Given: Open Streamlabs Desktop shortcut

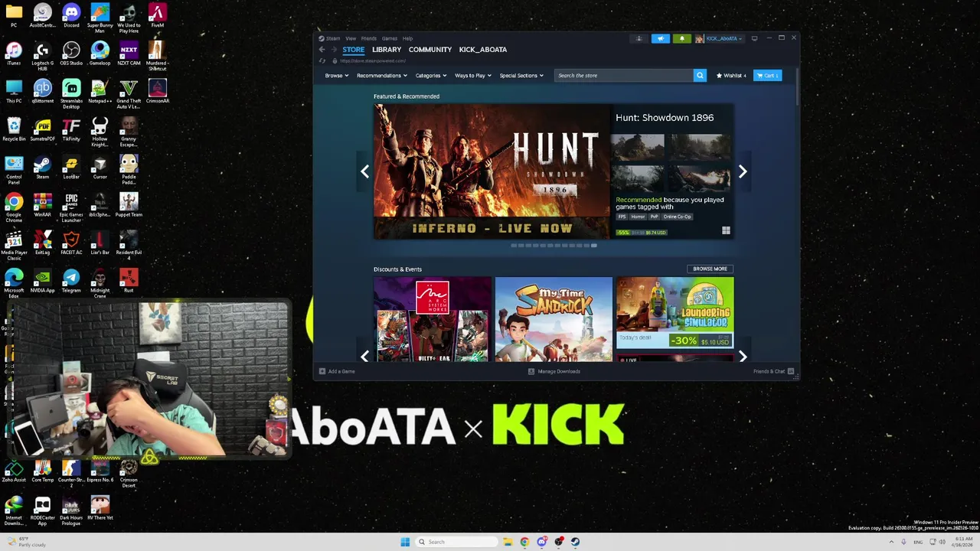Looking at the screenshot, I should (x=71, y=93).
